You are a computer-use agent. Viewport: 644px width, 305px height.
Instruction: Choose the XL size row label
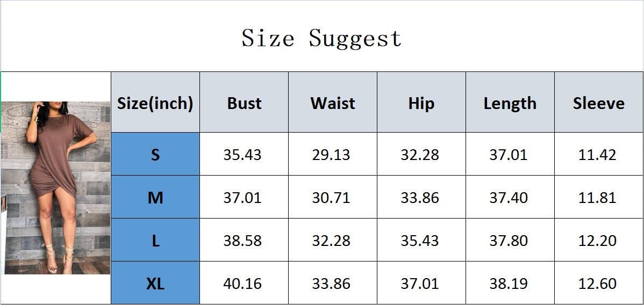click(x=155, y=284)
